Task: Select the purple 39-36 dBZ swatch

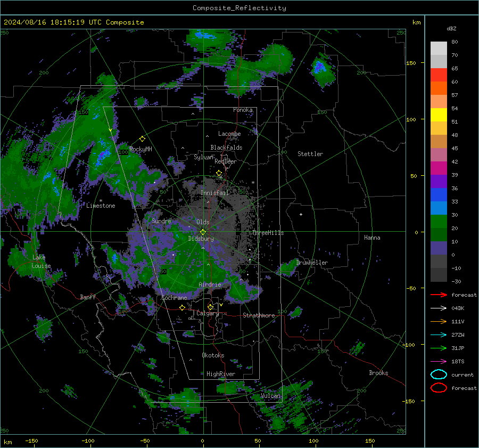Action: [439, 182]
